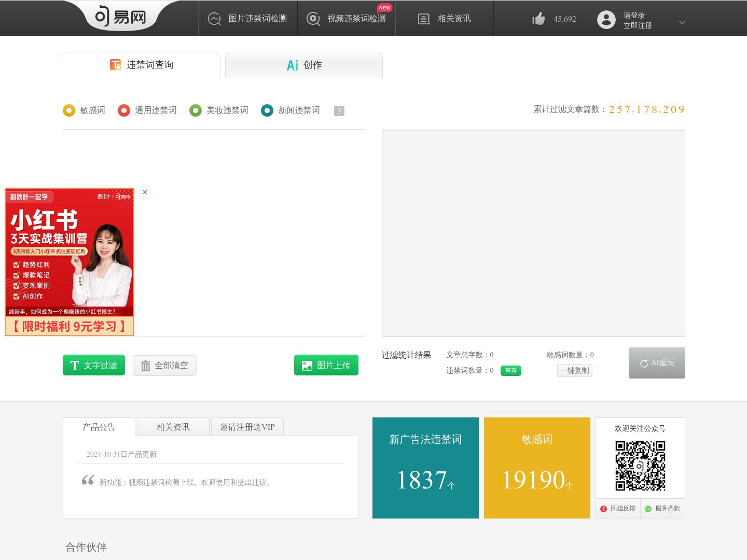Click the 过滤统计结果 label

(406, 355)
